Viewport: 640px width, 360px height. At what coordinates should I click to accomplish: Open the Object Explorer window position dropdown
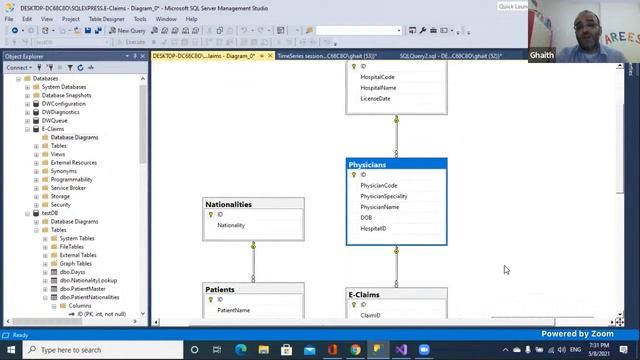click(127, 56)
